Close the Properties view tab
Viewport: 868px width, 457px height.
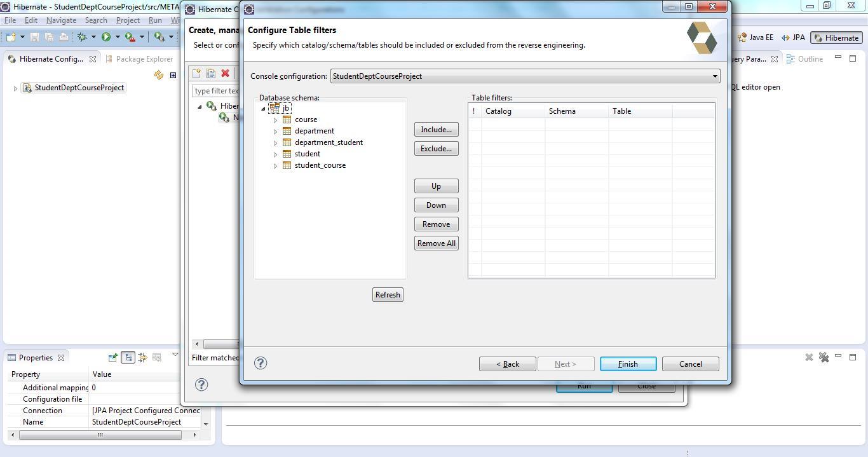point(61,358)
